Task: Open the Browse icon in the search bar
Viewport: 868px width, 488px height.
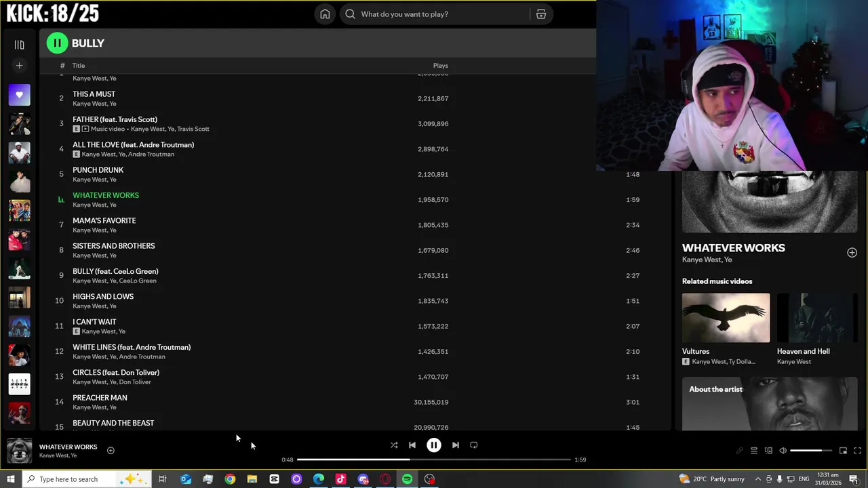Action: (x=541, y=14)
